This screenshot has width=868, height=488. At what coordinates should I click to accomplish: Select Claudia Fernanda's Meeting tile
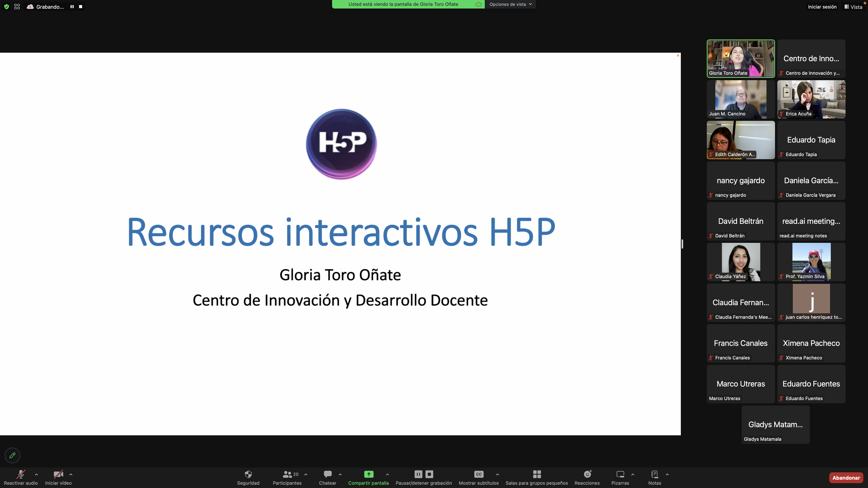(x=741, y=303)
